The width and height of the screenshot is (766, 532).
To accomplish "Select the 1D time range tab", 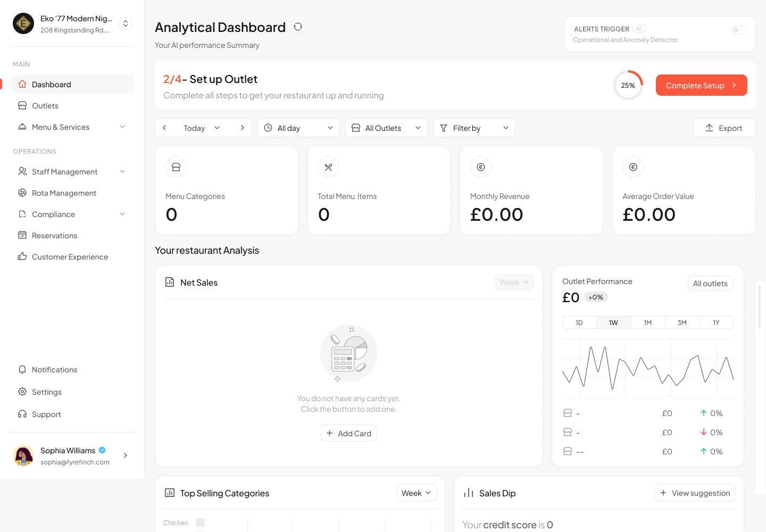I will pyautogui.click(x=579, y=322).
